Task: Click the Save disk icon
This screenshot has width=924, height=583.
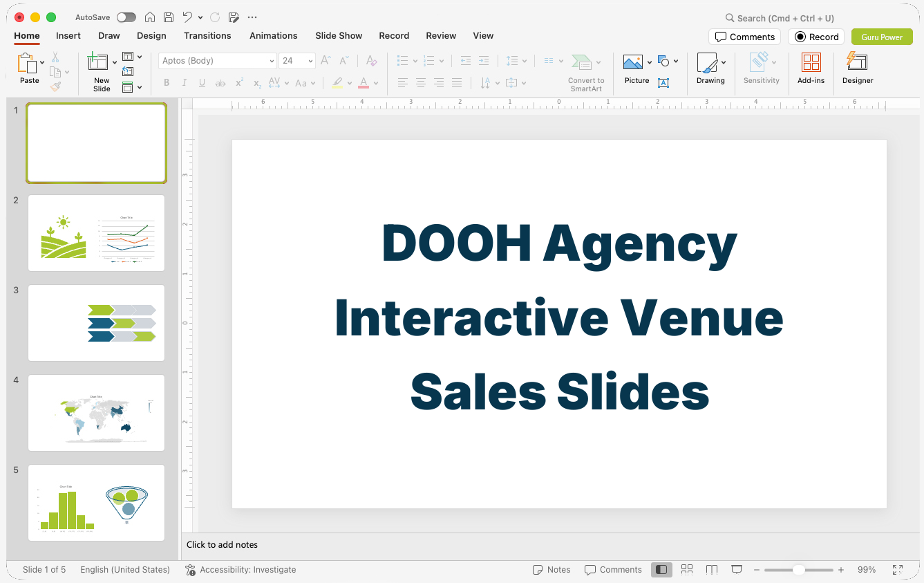Action: click(169, 17)
